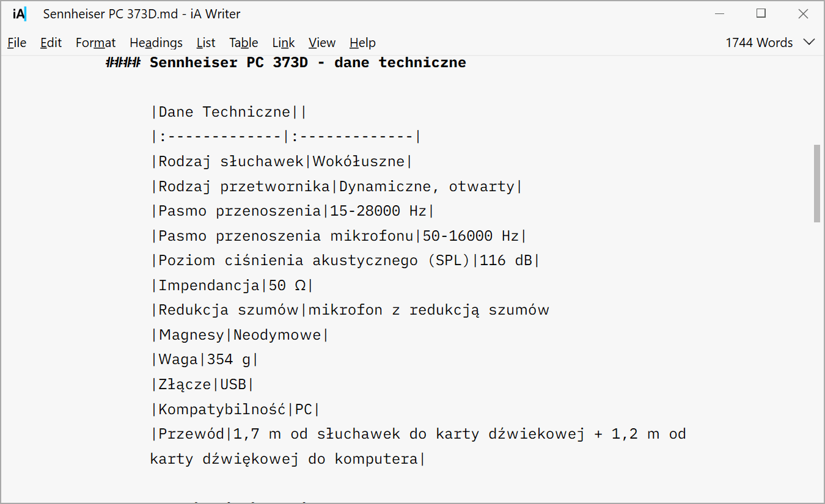825x504 pixels.
Task: Click the iA Writer app icon
Action: click(20, 14)
